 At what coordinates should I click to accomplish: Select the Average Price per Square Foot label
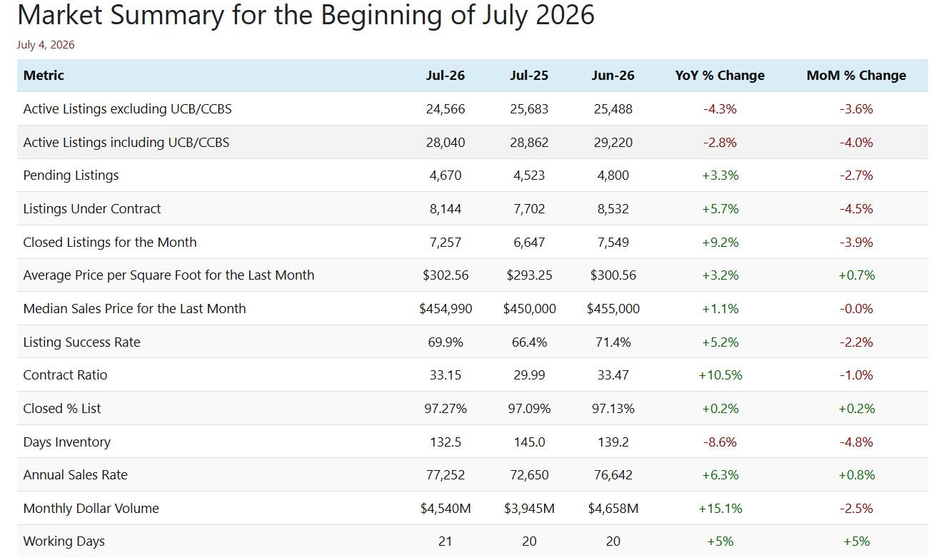pos(169,275)
